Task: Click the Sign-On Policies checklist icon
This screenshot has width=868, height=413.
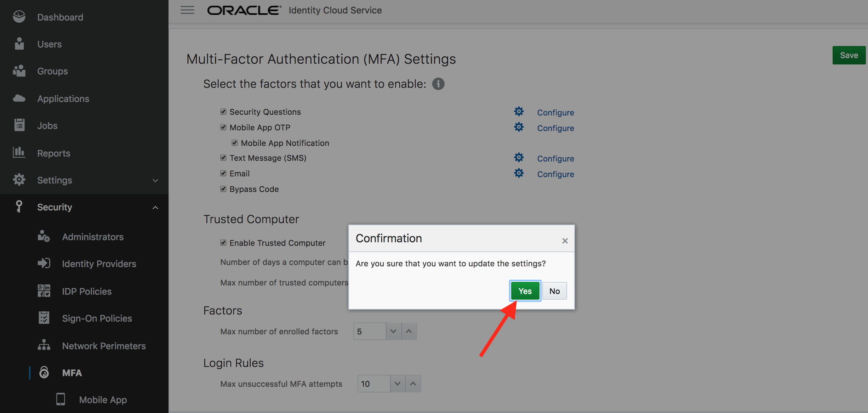Action: (x=44, y=318)
